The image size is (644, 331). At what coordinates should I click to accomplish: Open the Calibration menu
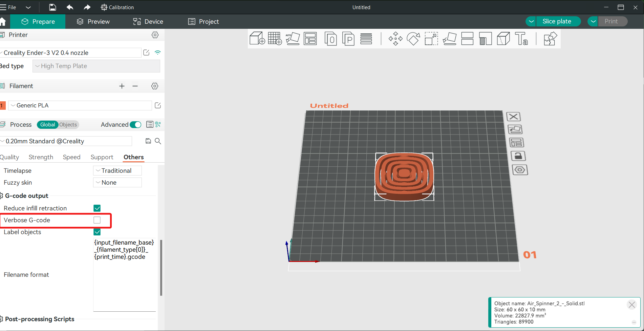point(117,7)
